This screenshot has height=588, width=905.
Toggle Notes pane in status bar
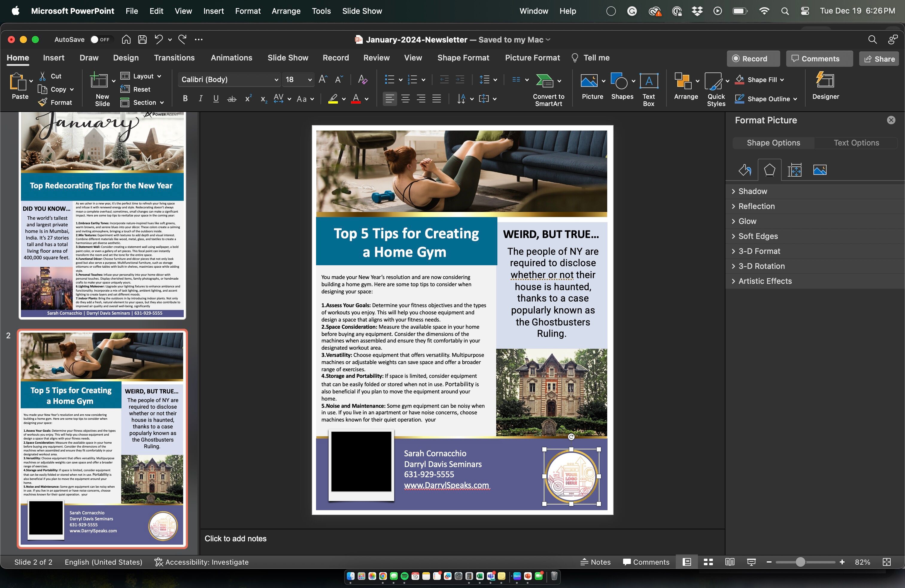tap(596, 562)
